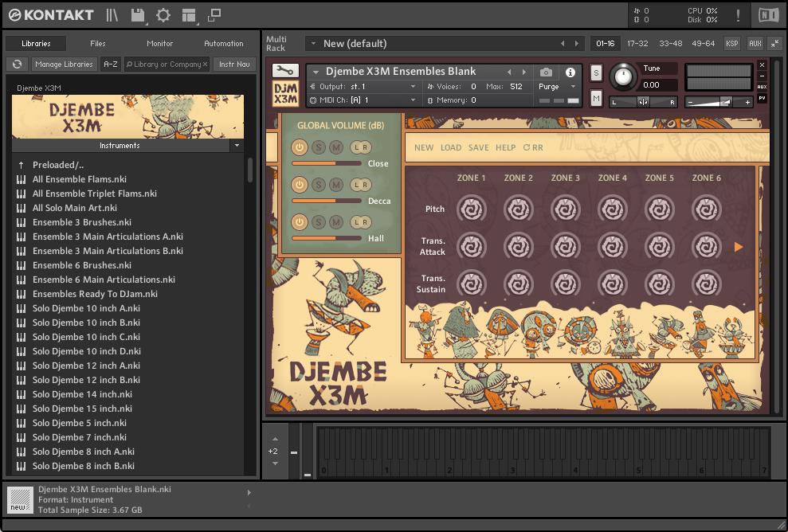
Task: Open the Purge dropdown menu
Action: pos(557,86)
